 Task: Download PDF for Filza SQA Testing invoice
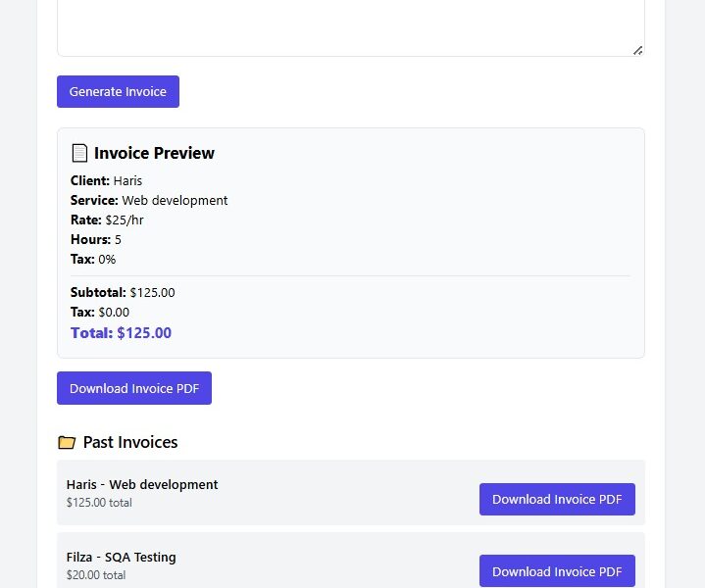click(x=557, y=571)
